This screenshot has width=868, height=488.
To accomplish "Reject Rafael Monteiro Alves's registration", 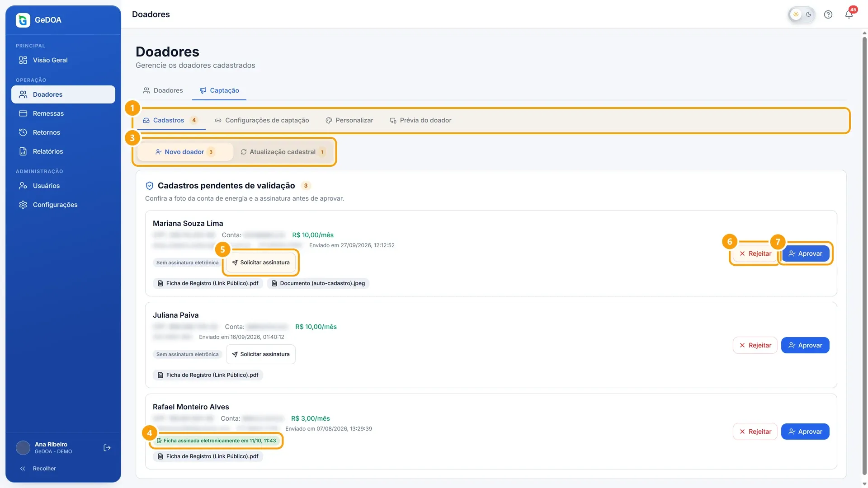I will 755,432.
